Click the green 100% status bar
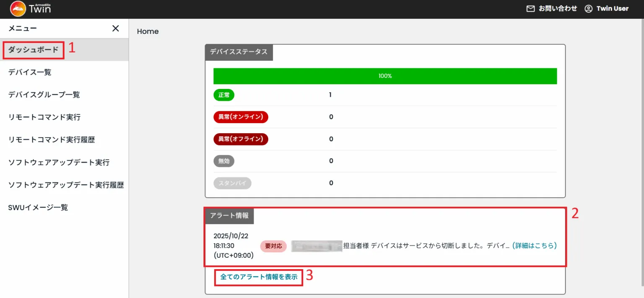This screenshot has width=644, height=298. (385, 76)
